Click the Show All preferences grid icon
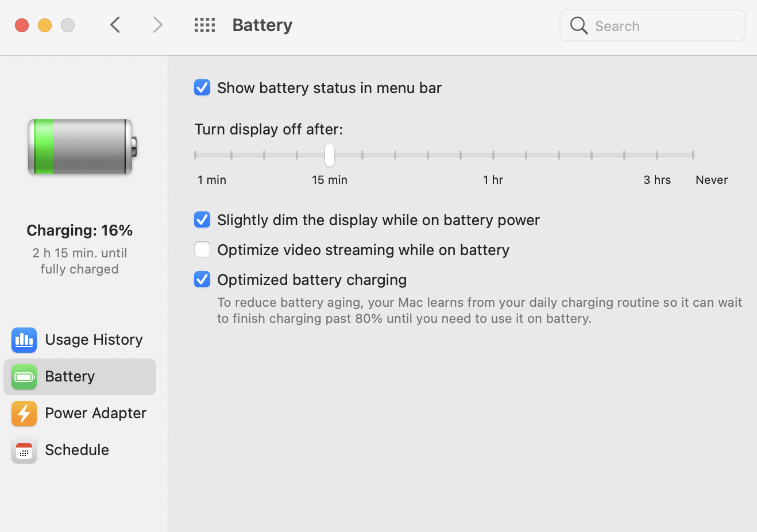The height and width of the screenshot is (532, 757). (x=204, y=25)
